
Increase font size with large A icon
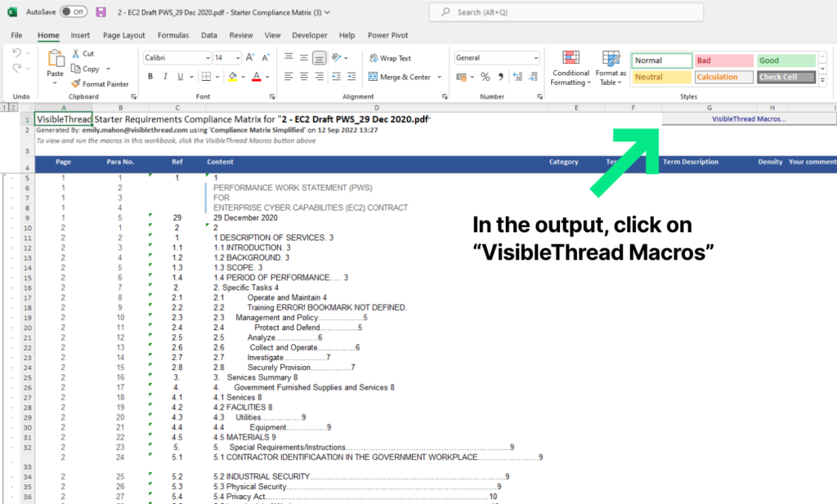tap(250, 58)
